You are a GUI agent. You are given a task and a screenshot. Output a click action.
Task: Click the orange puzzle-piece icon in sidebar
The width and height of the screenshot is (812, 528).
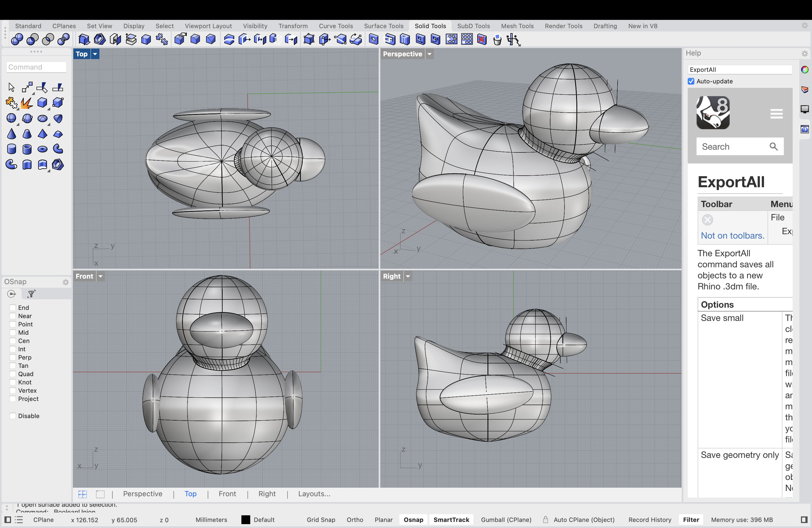(11, 103)
